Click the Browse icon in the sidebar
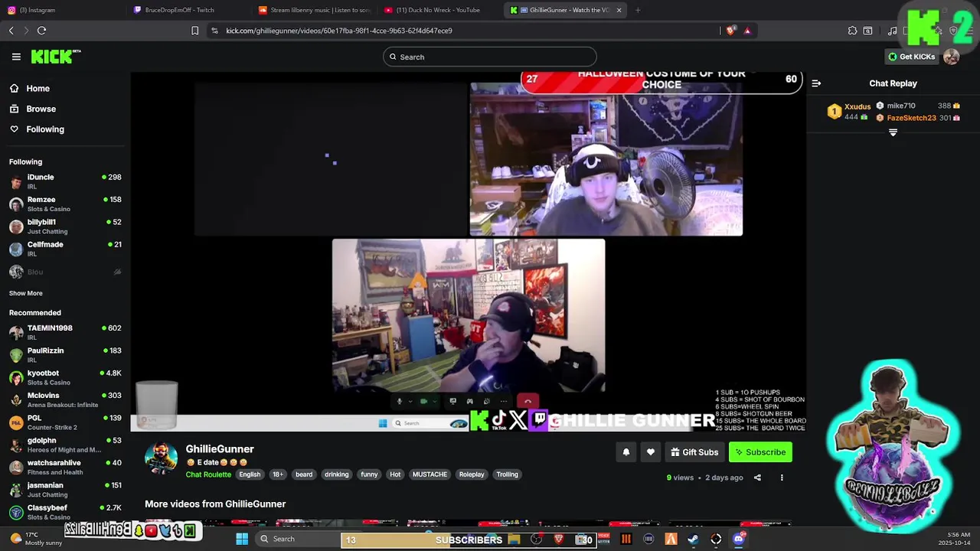Image resolution: width=980 pixels, height=551 pixels. (x=14, y=109)
